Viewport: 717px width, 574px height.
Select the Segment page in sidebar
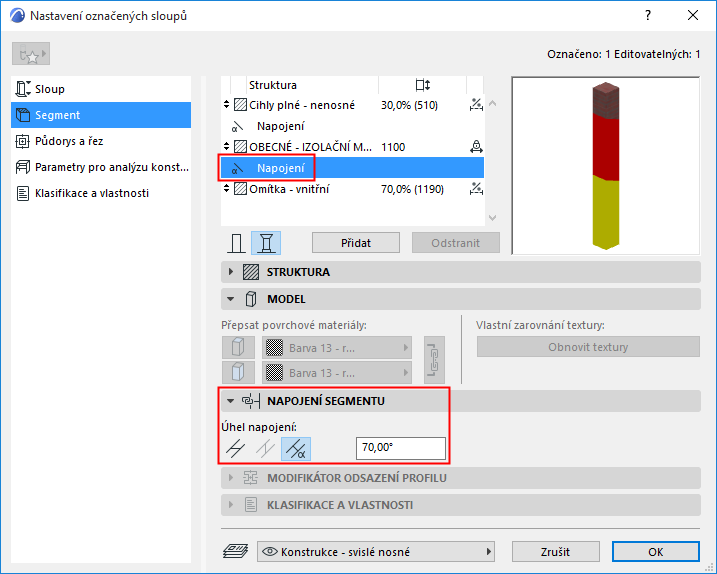pyautogui.click(x=101, y=115)
